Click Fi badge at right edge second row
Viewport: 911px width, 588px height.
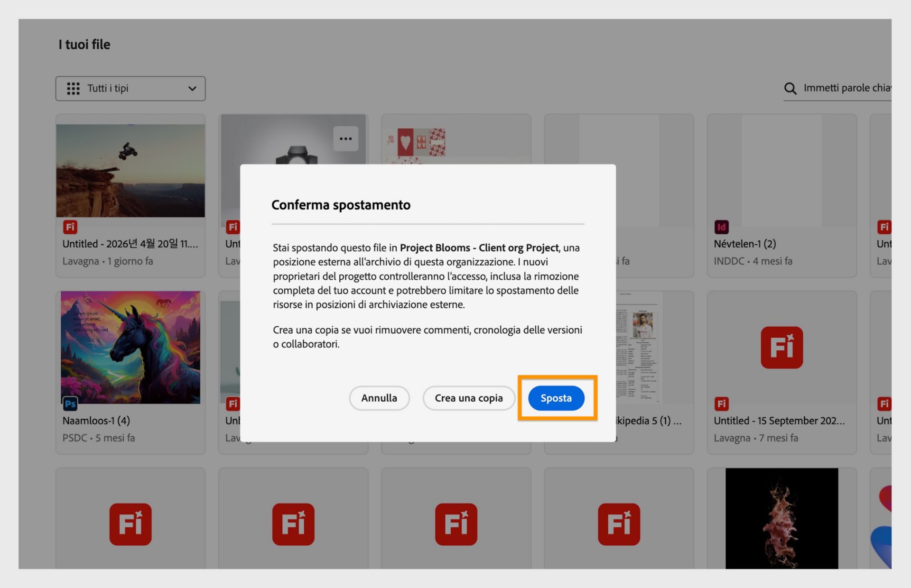(884, 404)
